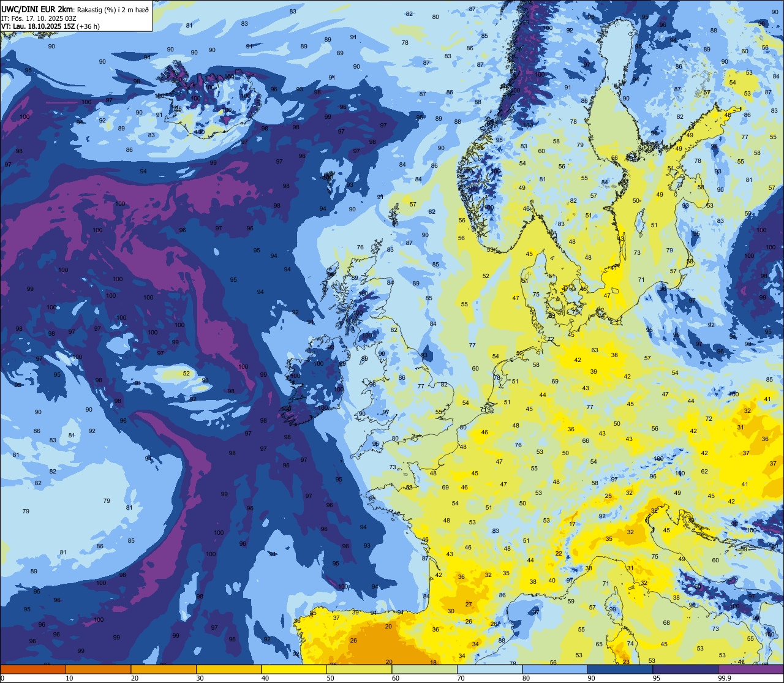Click the 50–60 pale yellow legend swatch

click(x=359, y=669)
